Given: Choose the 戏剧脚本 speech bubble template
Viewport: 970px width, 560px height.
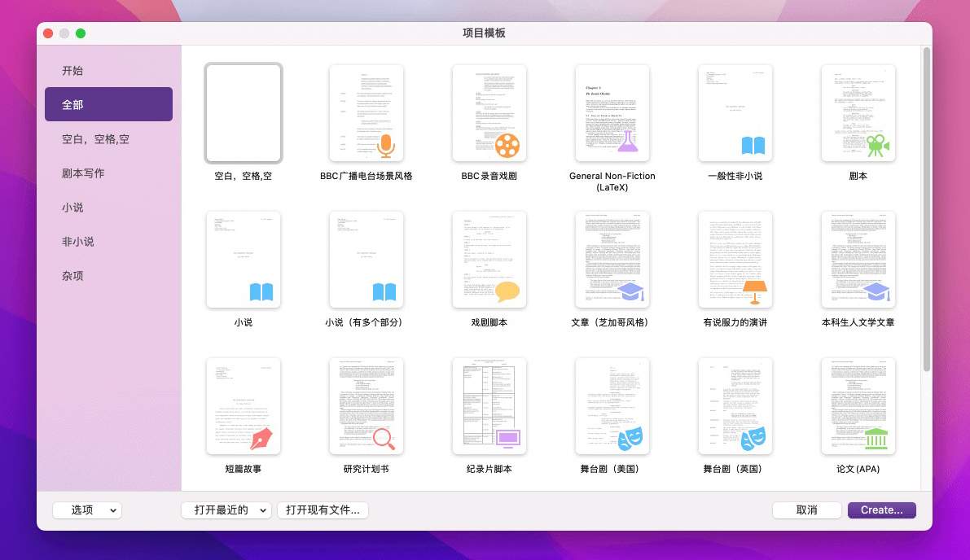Looking at the screenshot, I should pos(489,260).
